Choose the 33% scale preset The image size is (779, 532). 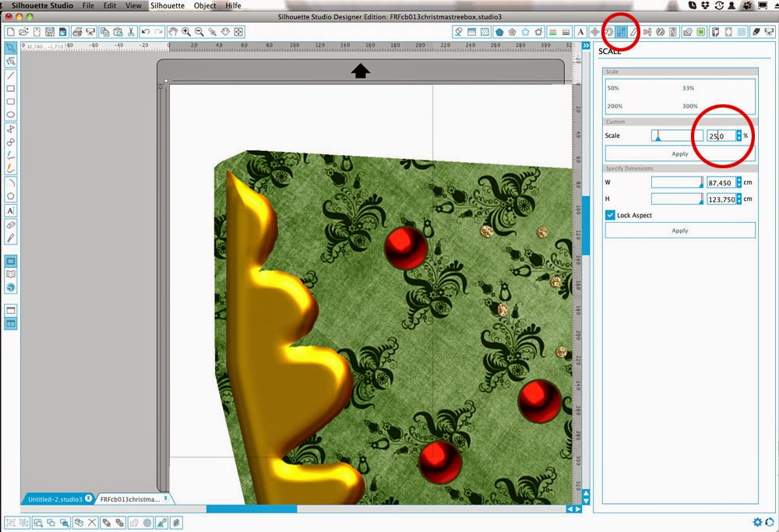(688, 88)
